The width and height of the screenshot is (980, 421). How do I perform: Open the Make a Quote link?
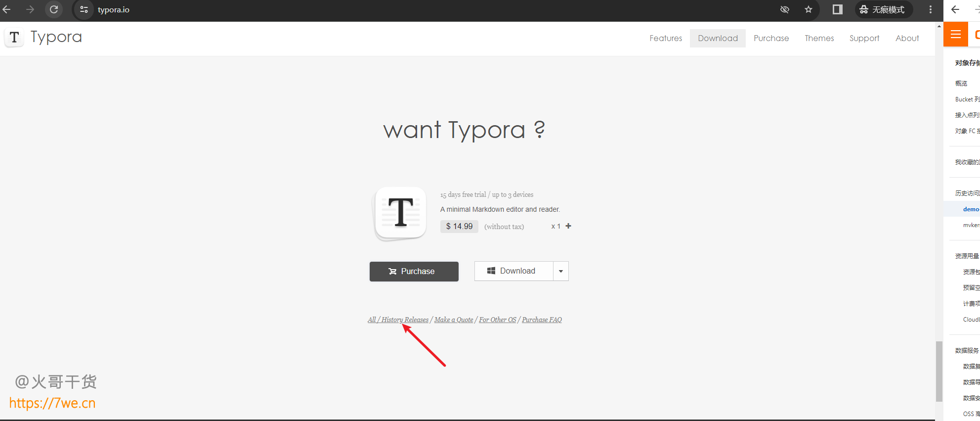click(x=454, y=320)
